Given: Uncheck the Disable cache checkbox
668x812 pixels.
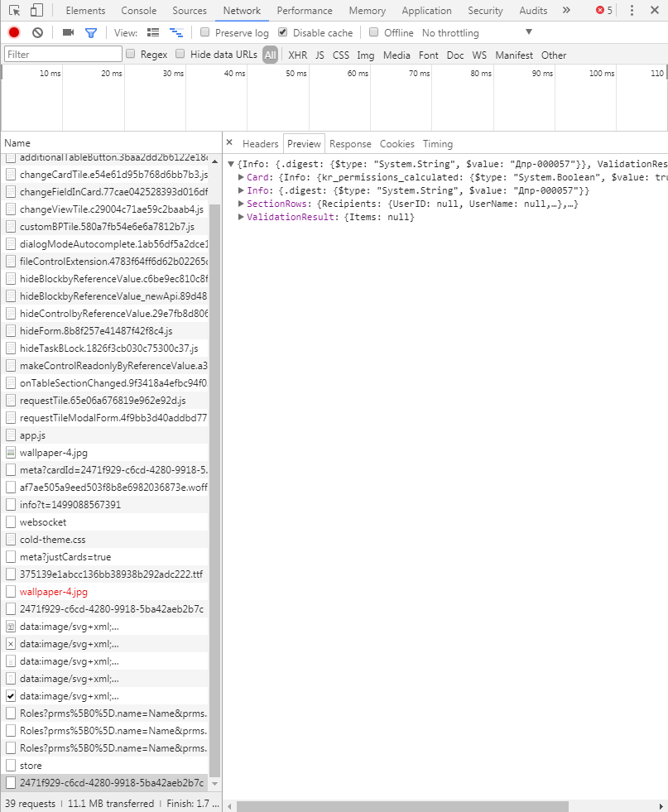Looking at the screenshot, I should pyautogui.click(x=283, y=32).
